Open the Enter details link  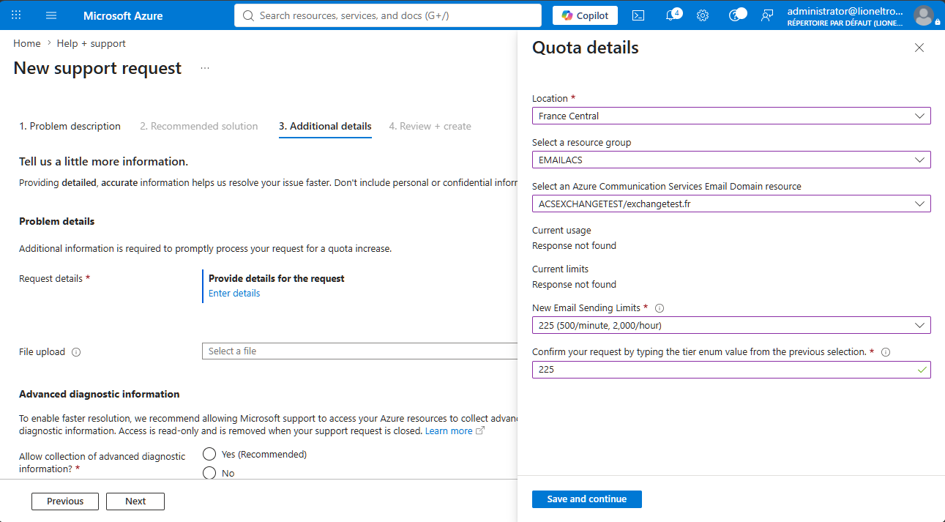point(234,294)
